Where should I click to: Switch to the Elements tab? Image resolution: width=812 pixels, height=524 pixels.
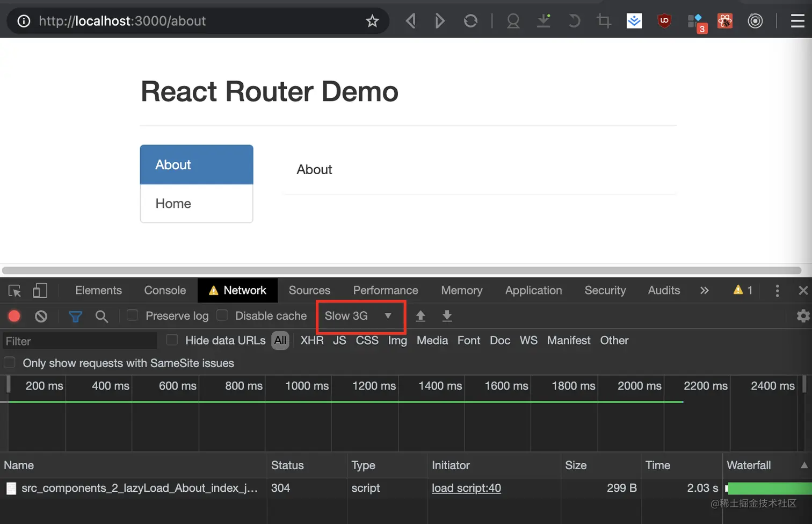[98, 290]
